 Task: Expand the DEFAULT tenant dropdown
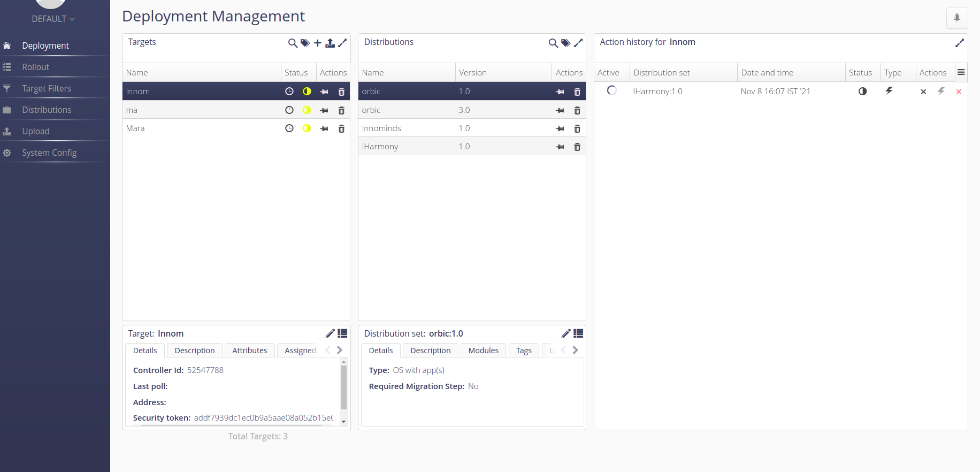pos(53,19)
